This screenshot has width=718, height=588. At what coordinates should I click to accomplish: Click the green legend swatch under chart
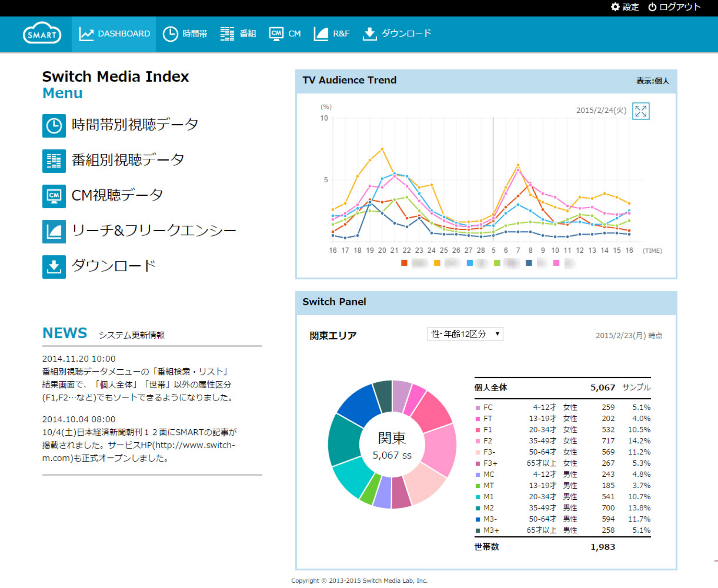pyautogui.click(x=497, y=263)
